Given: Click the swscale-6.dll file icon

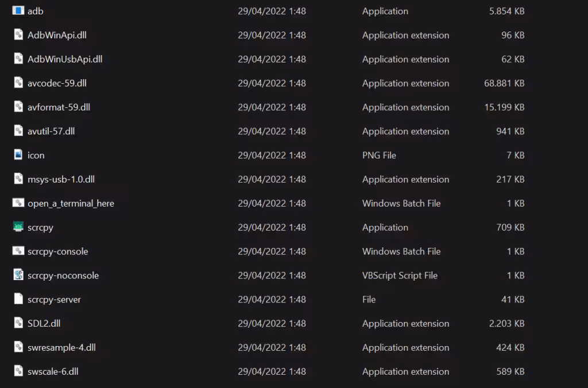Looking at the screenshot, I should coord(18,370).
